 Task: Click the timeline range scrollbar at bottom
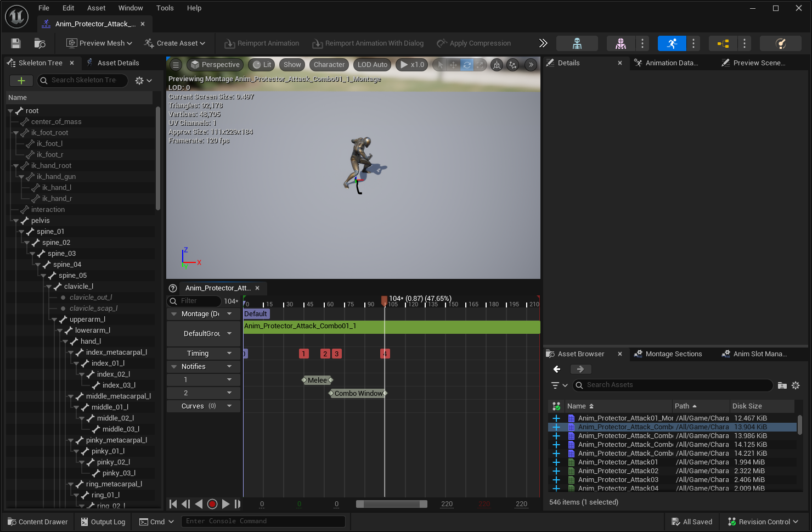(391, 504)
